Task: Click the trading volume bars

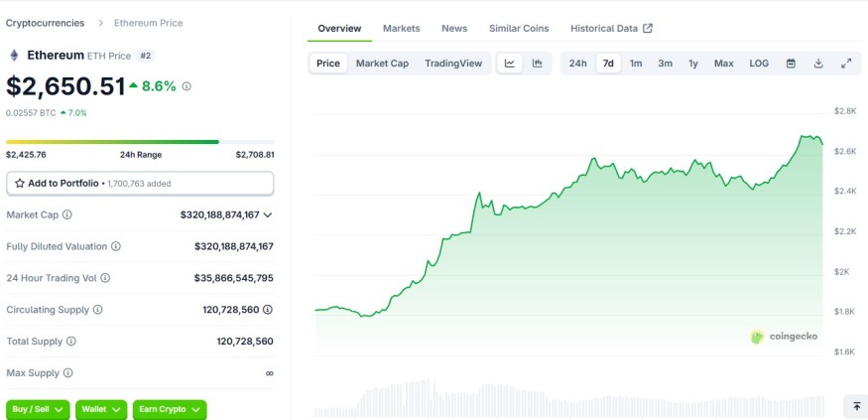Action: click(x=569, y=398)
